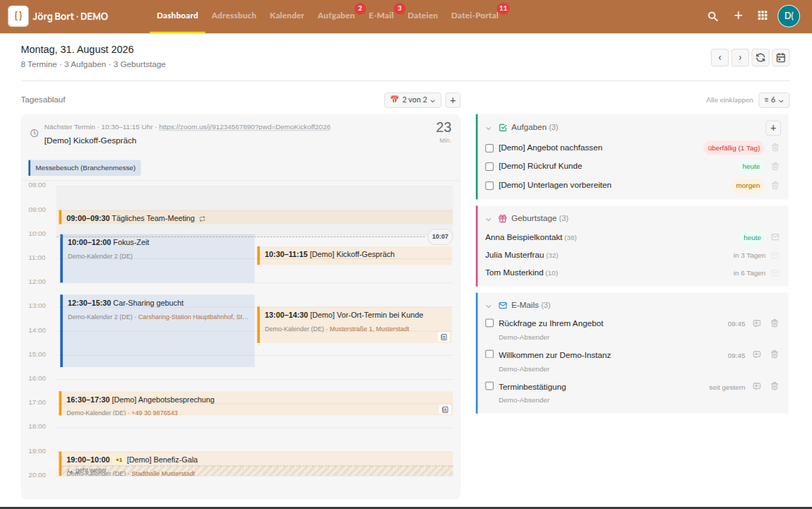This screenshot has width=812, height=509.
Task: Open the Datei-Portal tab
Action: click(474, 16)
